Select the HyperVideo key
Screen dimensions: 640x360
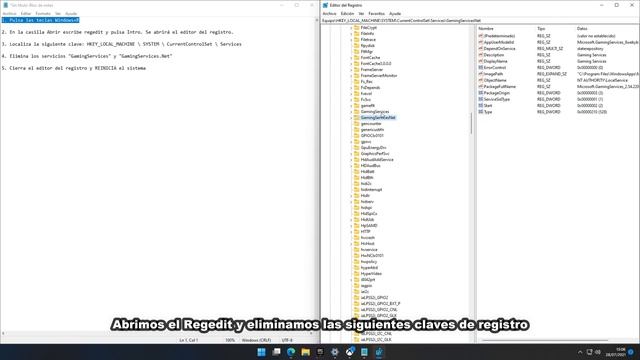pyautogui.click(x=371, y=273)
